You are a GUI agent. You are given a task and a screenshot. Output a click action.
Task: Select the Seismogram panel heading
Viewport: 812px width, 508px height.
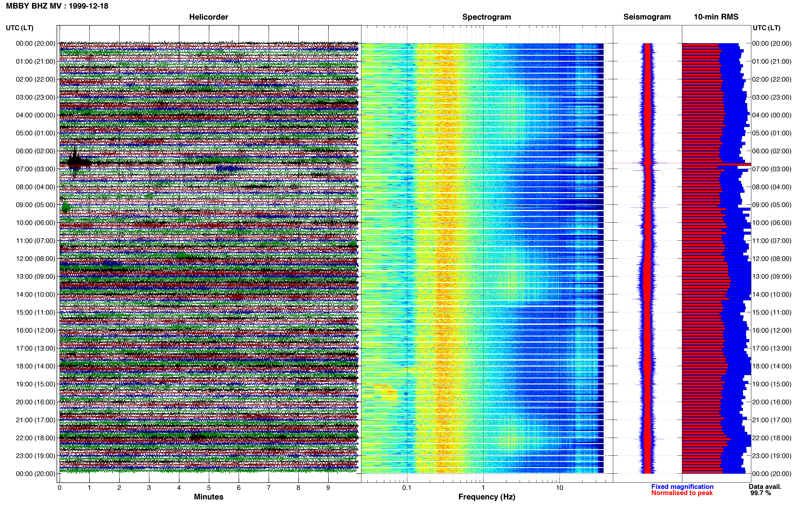[x=647, y=17]
